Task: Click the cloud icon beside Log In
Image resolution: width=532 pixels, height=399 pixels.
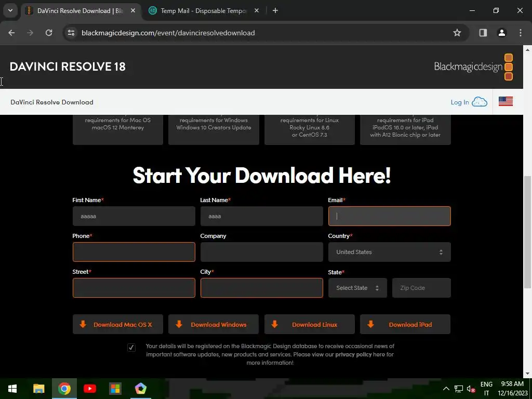Action: click(x=480, y=102)
